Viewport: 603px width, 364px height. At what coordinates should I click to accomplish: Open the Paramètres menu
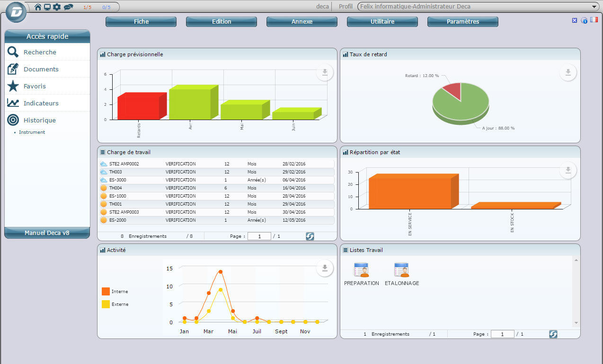pos(462,21)
